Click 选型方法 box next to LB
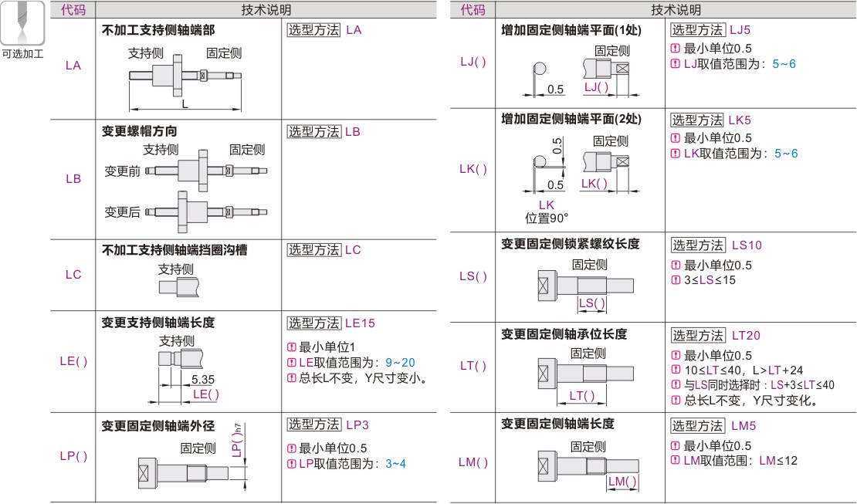 point(313,132)
